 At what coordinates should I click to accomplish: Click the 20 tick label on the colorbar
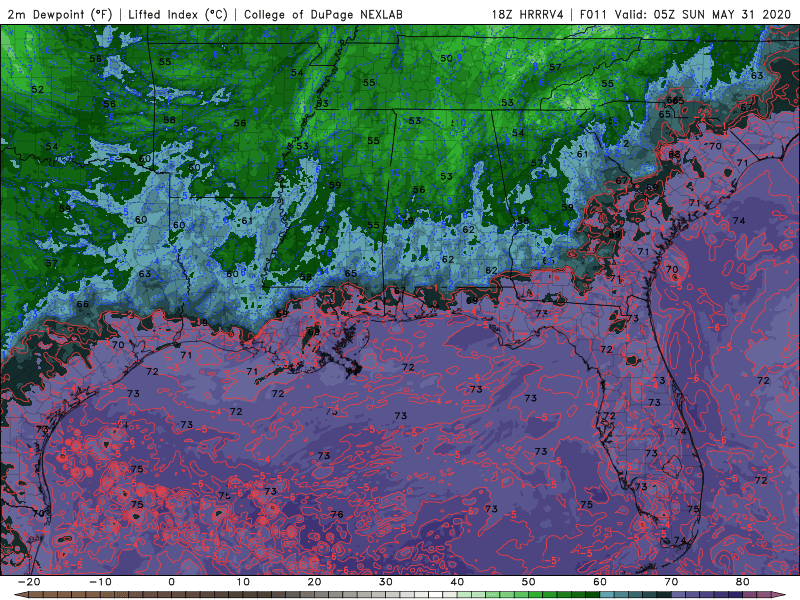click(x=314, y=582)
